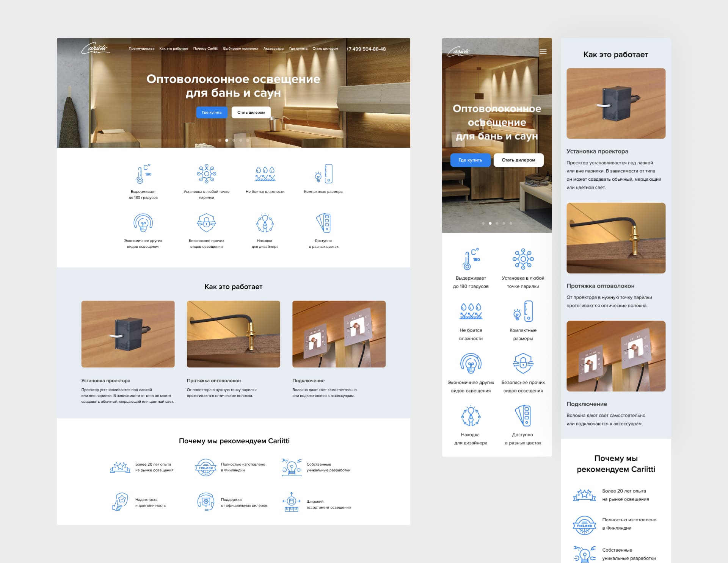Open the Аксессуары navigation item
The height and width of the screenshot is (563, 728).
[273, 48]
